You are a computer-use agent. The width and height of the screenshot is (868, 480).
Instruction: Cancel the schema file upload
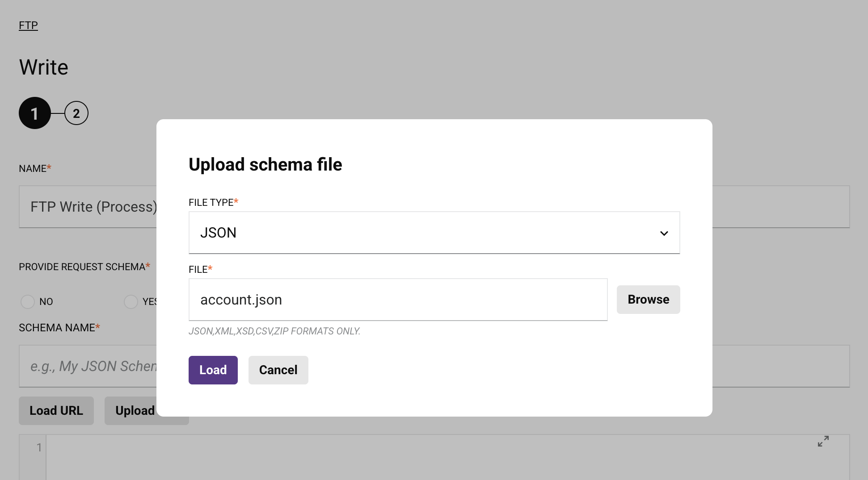click(x=278, y=370)
